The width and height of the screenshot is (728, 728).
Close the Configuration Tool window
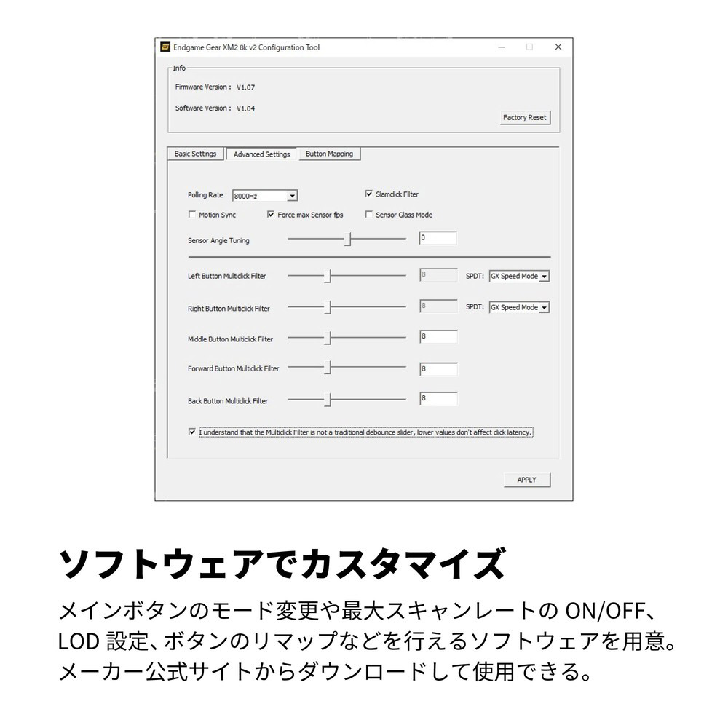click(558, 47)
